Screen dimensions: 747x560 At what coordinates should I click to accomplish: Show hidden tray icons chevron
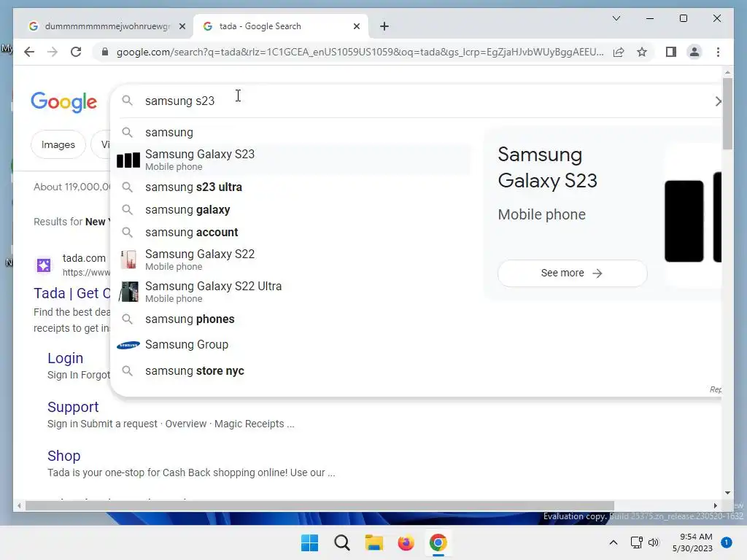(x=613, y=542)
